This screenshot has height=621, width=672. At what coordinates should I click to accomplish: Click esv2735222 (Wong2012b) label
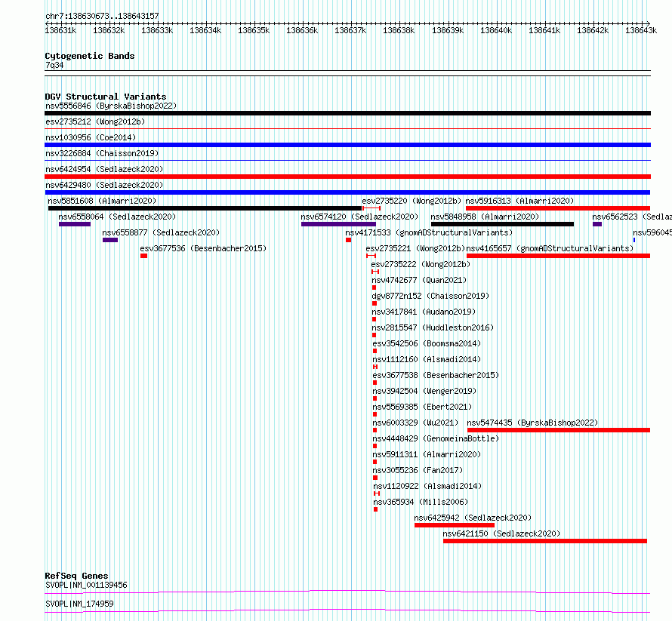coord(421,264)
